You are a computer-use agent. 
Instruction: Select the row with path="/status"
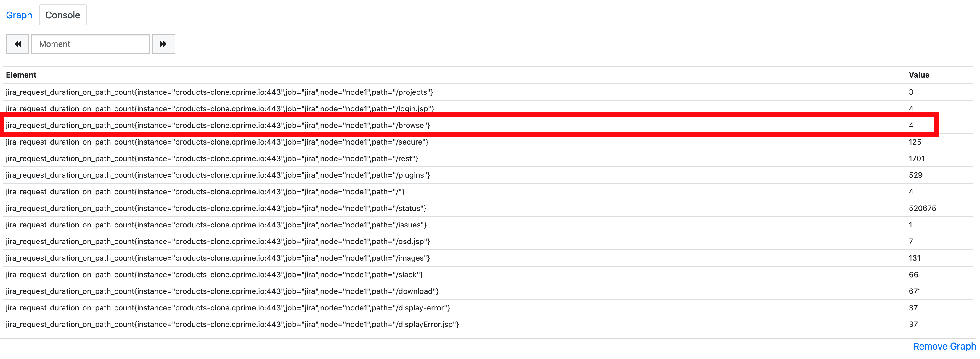coord(488,208)
